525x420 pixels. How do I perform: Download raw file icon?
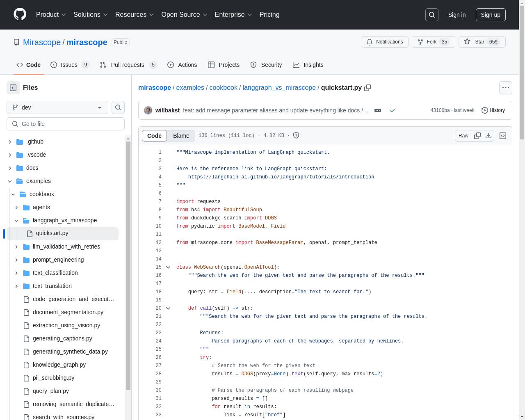tap(488, 136)
